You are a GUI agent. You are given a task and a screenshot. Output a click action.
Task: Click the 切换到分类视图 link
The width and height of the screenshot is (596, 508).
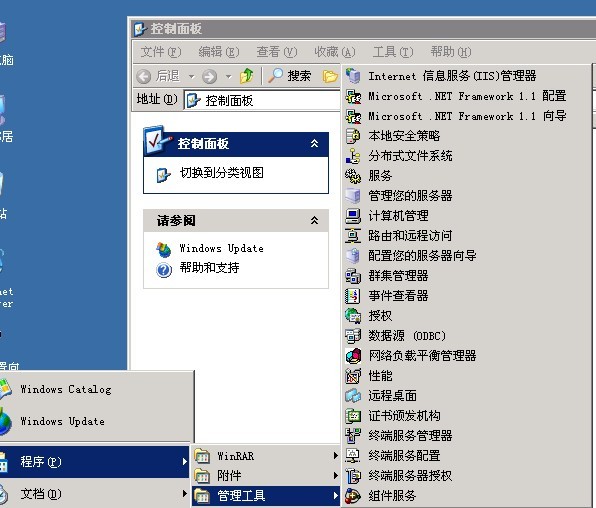point(222,173)
